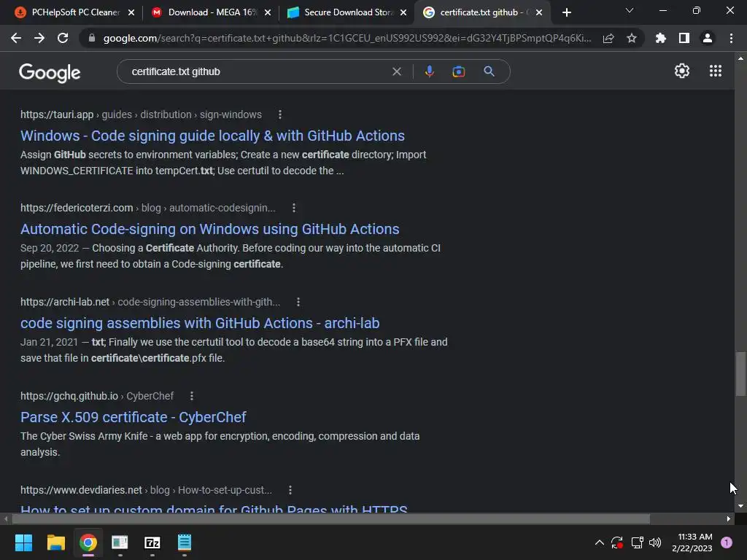Screen dimensions: 747x560
Task: Go to Google homepage via logo
Action: 50,72
